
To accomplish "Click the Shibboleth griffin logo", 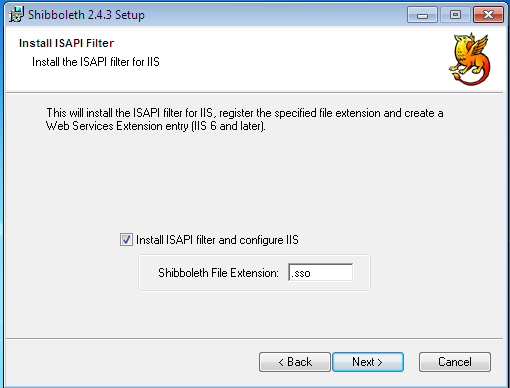I will (x=470, y=59).
